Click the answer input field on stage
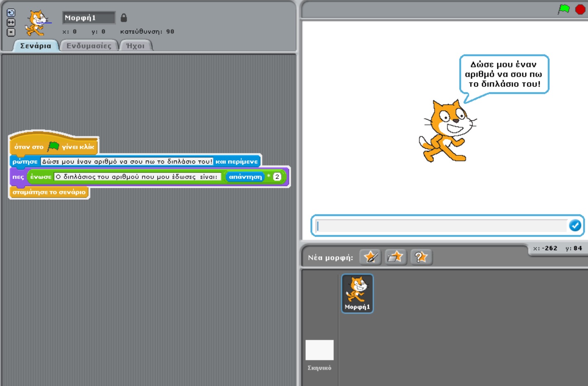This screenshot has height=386, width=588. (x=442, y=226)
